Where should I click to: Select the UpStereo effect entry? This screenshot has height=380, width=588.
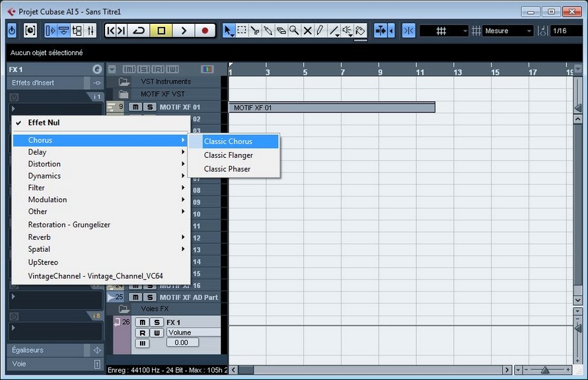[43, 262]
